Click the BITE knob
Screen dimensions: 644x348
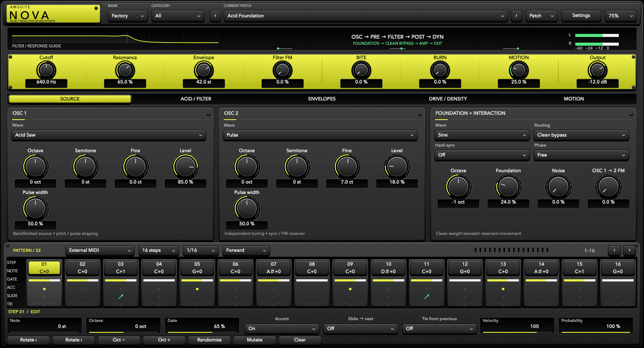pos(361,70)
